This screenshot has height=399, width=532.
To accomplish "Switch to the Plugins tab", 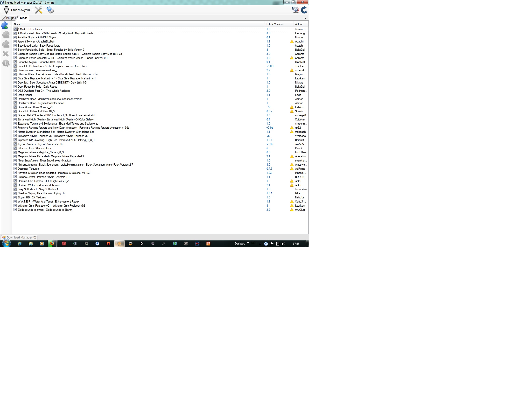I will [x=11, y=18].
